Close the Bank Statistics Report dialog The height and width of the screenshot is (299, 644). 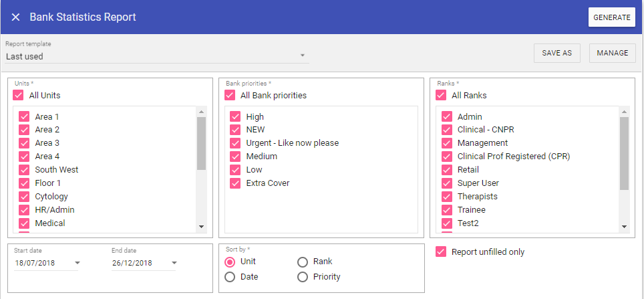pos(15,17)
